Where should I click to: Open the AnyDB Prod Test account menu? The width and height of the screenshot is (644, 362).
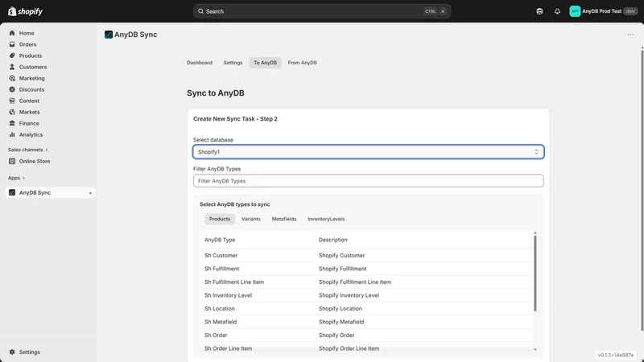coord(603,11)
